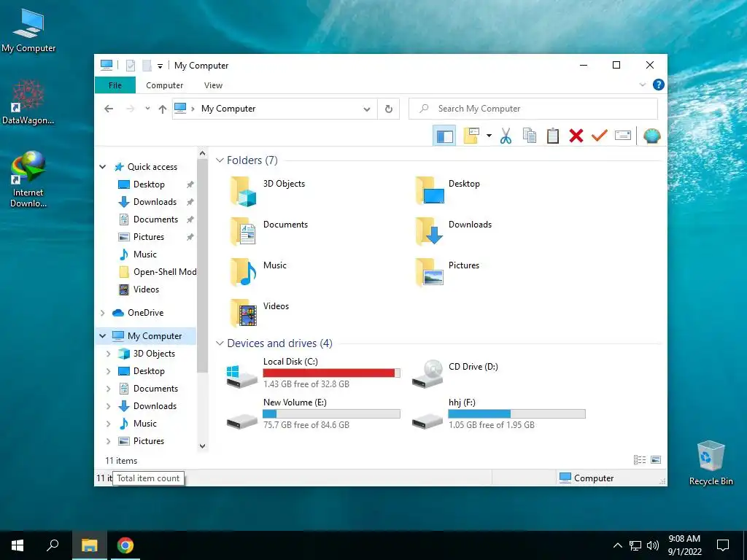Viewport: 747px width, 560px height.
Task: Select Open-Shell Mod in Quick access
Action: [157, 272]
